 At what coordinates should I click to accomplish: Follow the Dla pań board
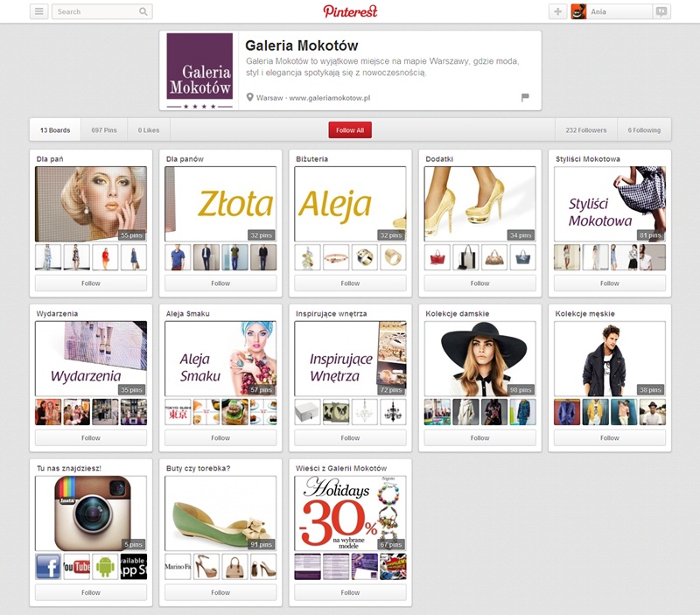(91, 283)
